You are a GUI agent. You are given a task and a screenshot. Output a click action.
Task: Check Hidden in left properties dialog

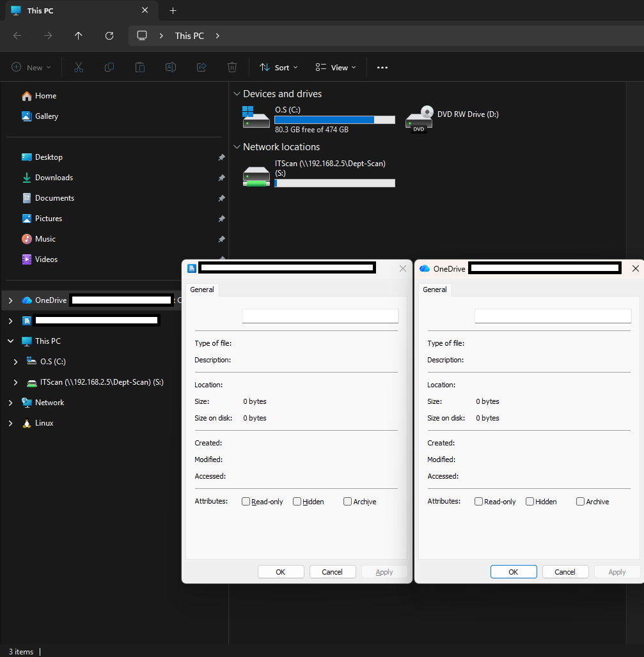297,502
